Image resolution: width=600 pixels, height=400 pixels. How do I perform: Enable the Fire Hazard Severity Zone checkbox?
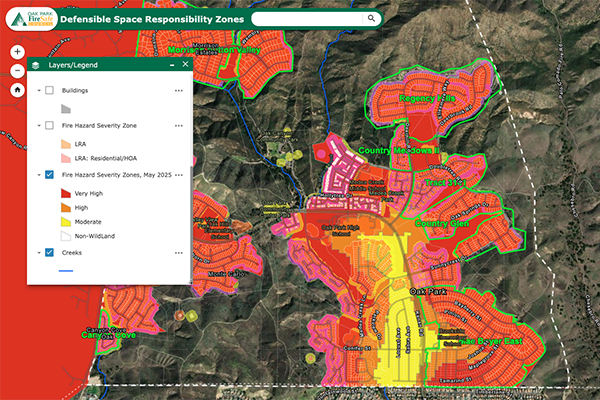(x=49, y=126)
